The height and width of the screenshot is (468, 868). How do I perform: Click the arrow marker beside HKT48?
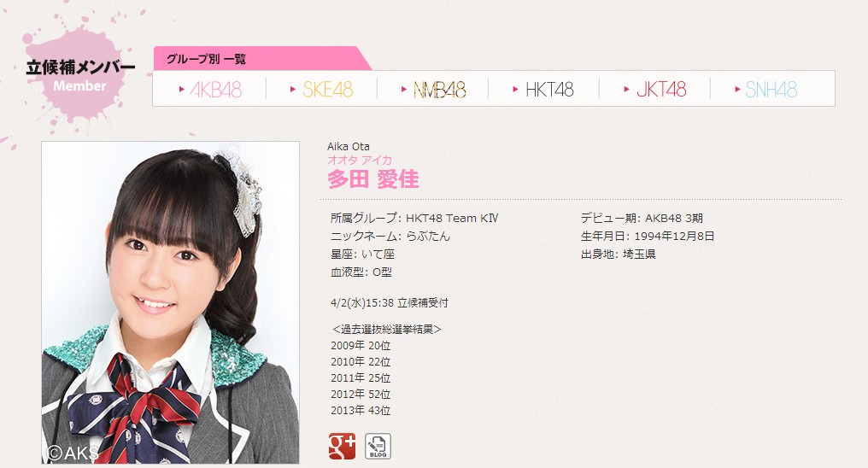(x=515, y=89)
